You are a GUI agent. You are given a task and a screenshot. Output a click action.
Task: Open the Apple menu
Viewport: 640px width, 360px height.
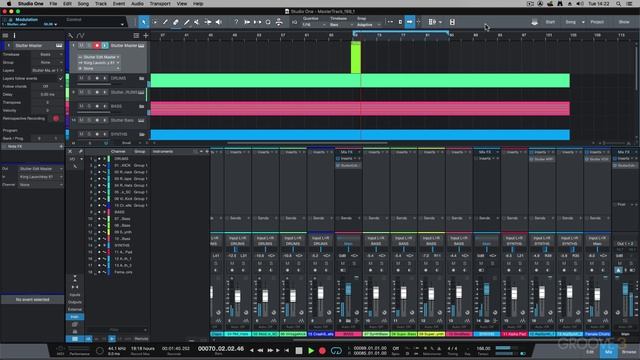click(x=9, y=4)
